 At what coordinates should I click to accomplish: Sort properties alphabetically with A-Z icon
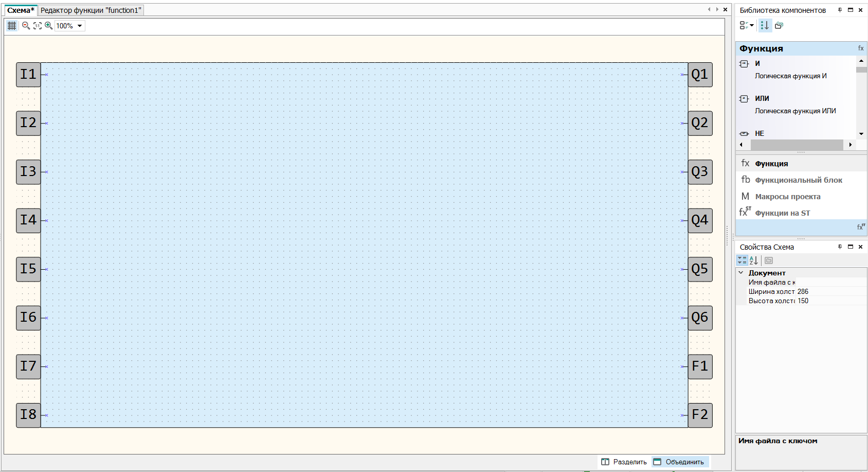[x=754, y=260]
